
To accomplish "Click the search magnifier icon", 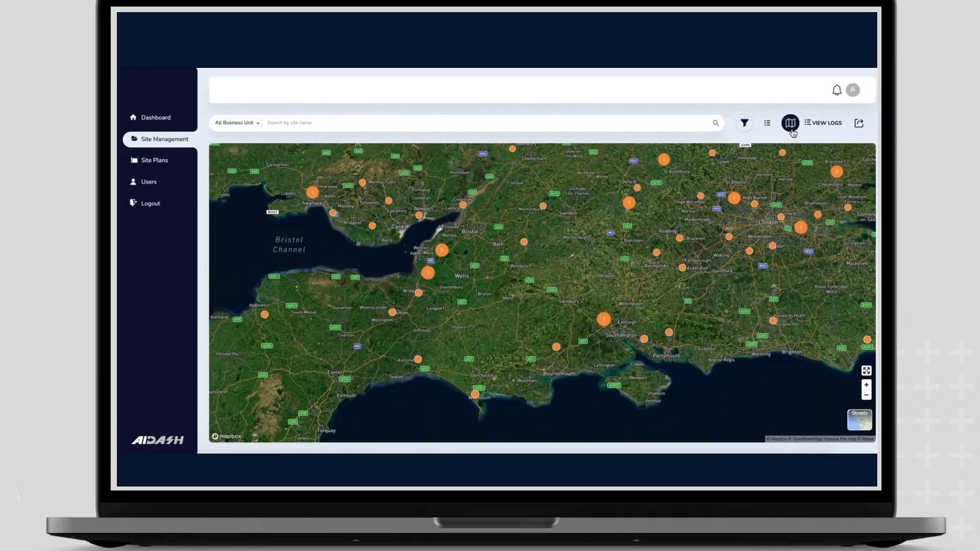I will [715, 123].
